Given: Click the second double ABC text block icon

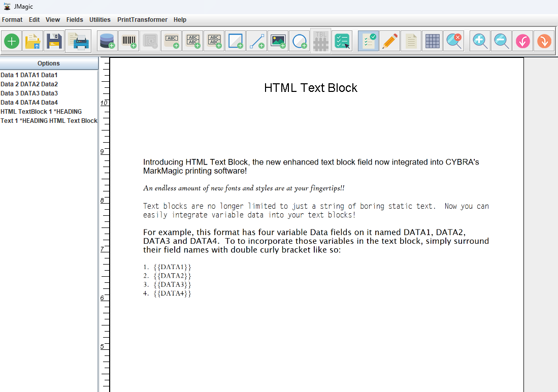Looking at the screenshot, I should click(214, 41).
